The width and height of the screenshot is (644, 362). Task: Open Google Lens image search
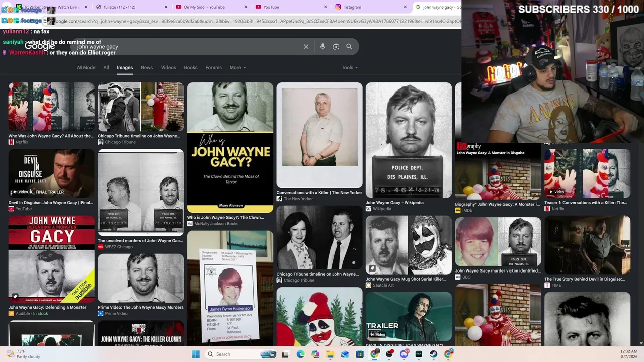pos(336,47)
